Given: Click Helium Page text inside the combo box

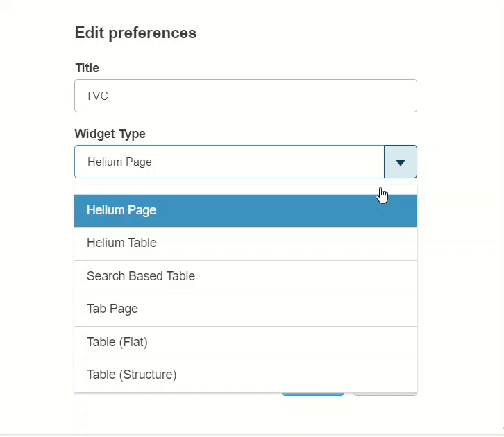Looking at the screenshot, I should (119, 162).
